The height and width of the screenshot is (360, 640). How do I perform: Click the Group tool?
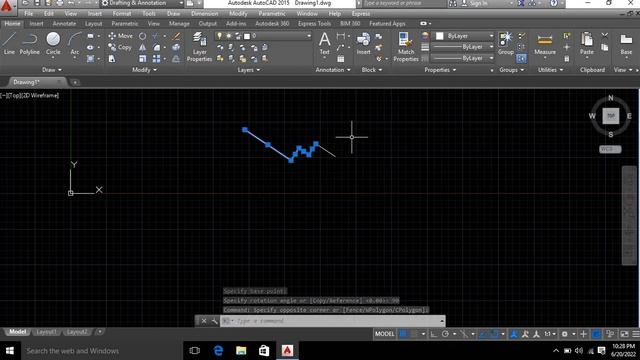506,43
